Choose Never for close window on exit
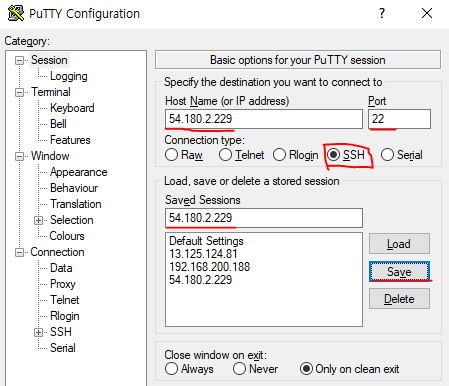 (239, 369)
